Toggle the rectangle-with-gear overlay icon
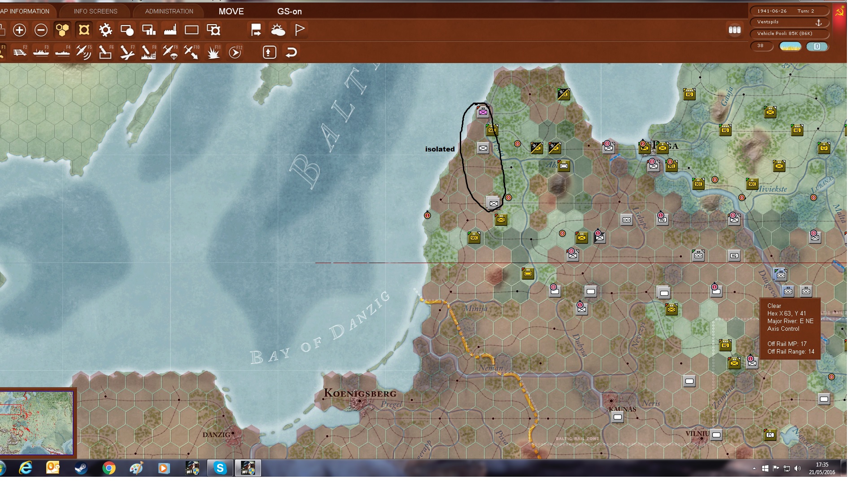Screen dimensions: 868x484 (214, 30)
